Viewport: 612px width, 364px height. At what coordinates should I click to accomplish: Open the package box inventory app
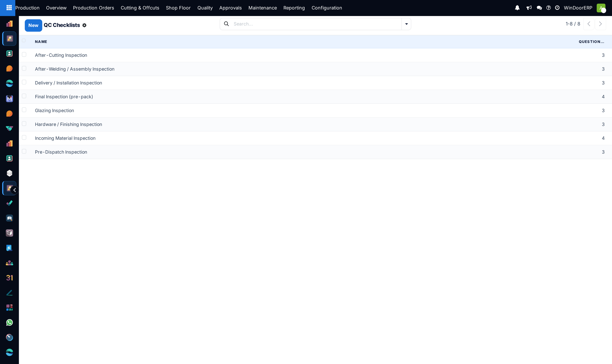(9, 233)
